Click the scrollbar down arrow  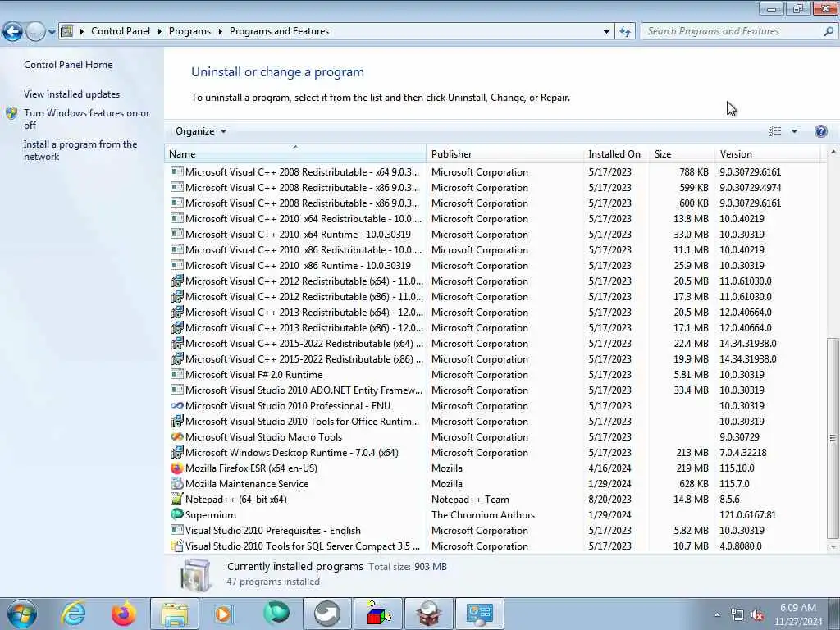833,546
